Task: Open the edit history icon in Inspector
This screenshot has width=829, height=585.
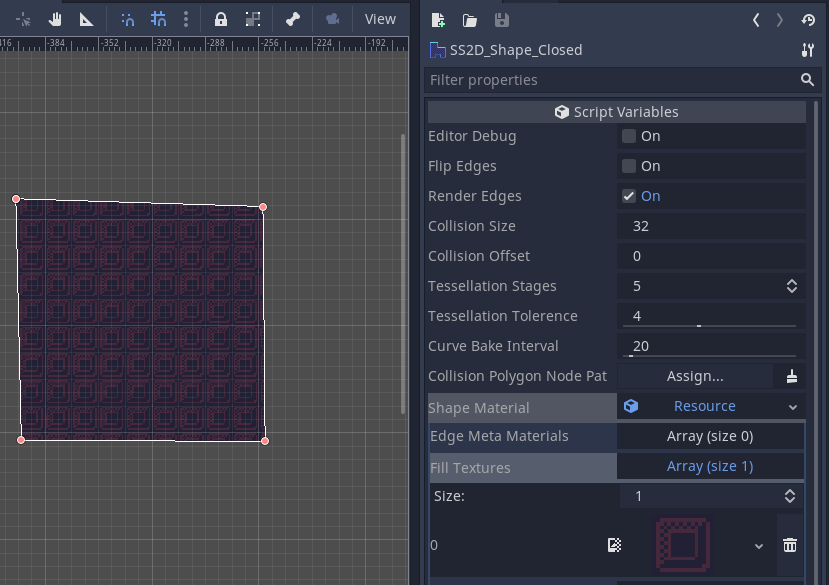Action: point(809,19)
